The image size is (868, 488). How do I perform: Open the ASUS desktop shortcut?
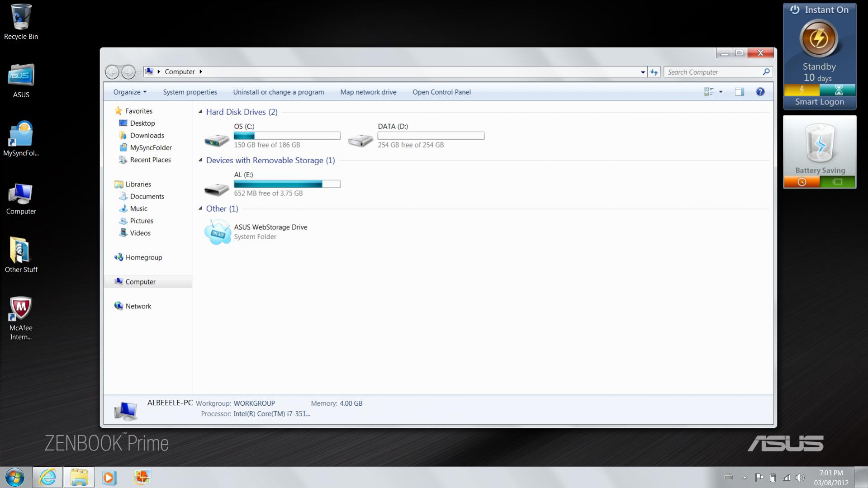pos(21,81)
